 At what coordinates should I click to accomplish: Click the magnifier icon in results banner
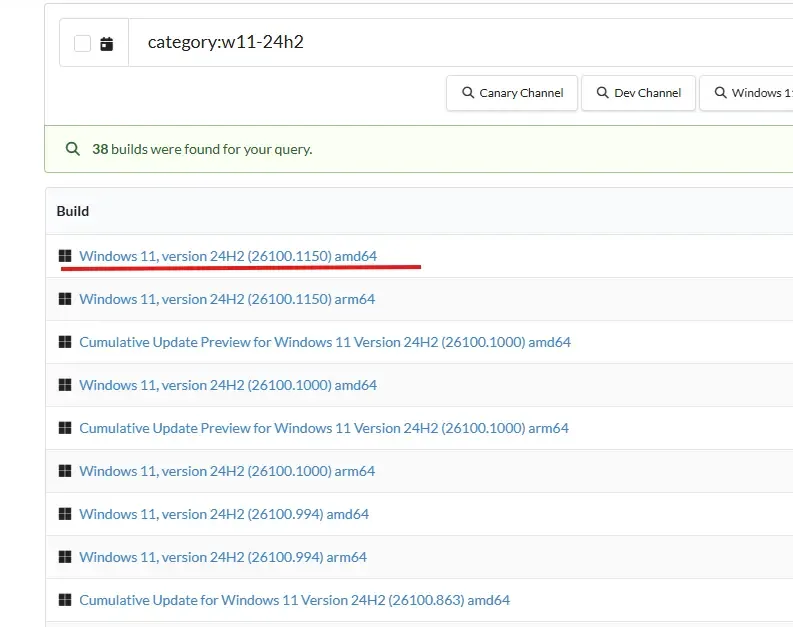pos(73,149)
